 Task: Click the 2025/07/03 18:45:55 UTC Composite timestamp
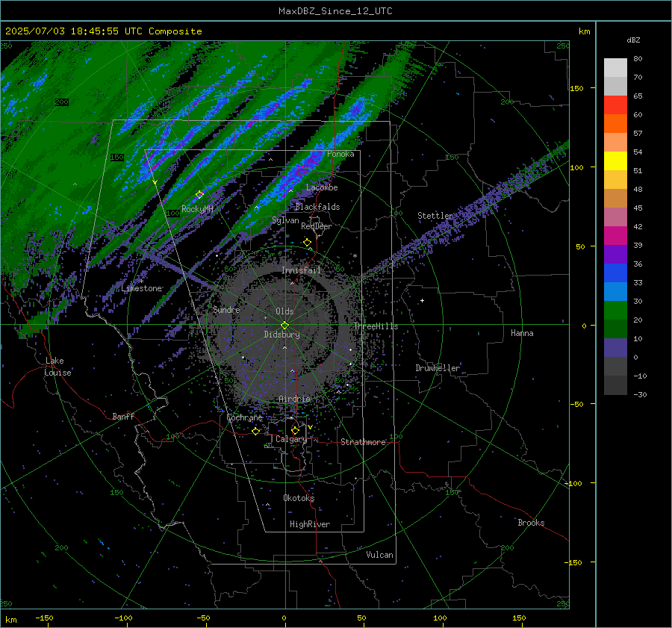[x=103, y=31]
